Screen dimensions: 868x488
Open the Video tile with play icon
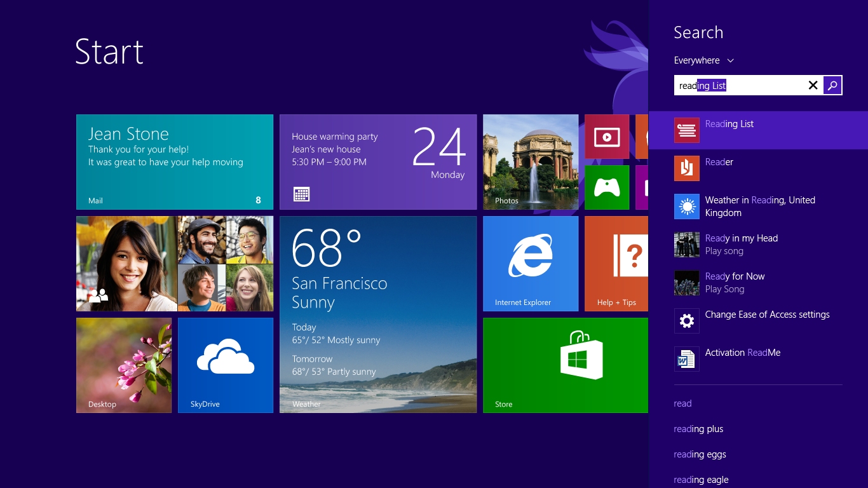tap(607, 137)
